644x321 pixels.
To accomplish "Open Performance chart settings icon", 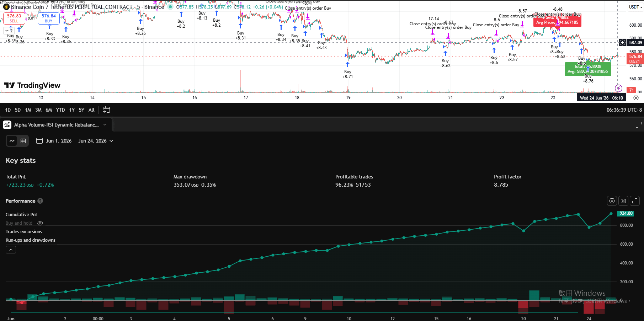I will (x=612, y=201).
